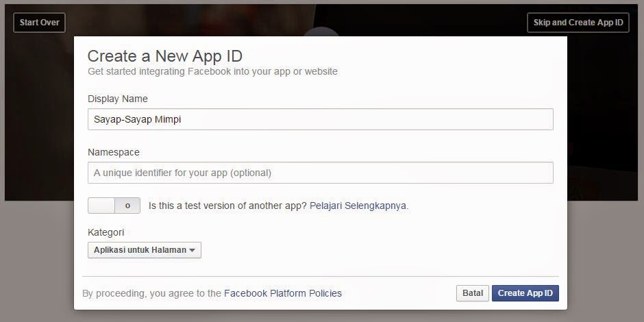Click the 'Get started integrating Facebook' subtitle
The image size is (644, 322).
coord(212,71)
